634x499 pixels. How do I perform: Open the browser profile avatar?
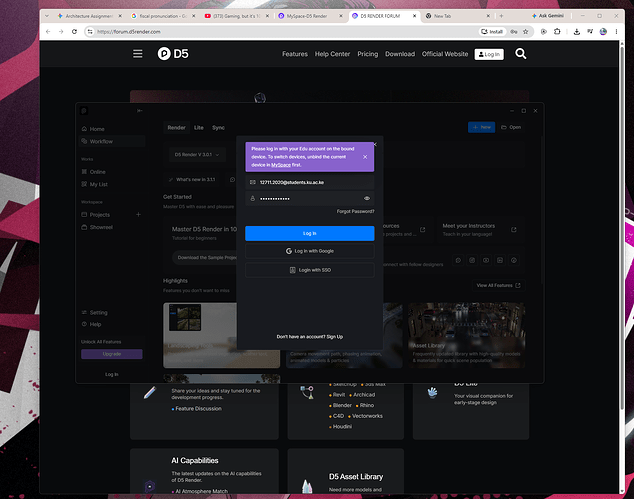[x=603, y=32]
